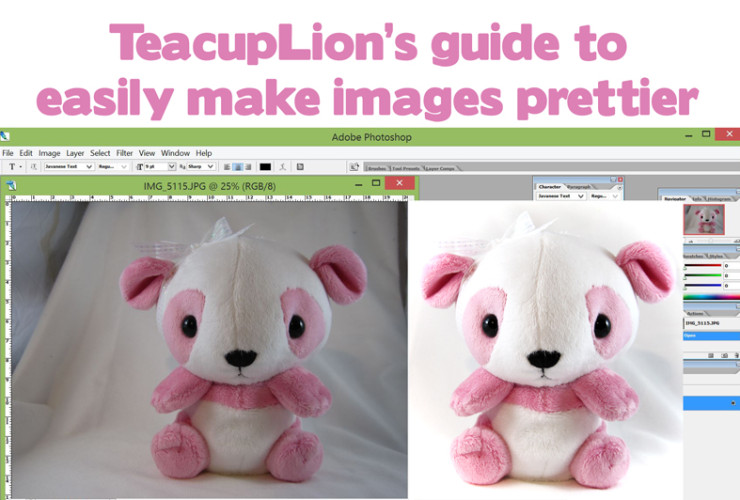Select the highlighted Open history state
The width and height of the screenshot is (740, 500).
(x=712, y=336)
